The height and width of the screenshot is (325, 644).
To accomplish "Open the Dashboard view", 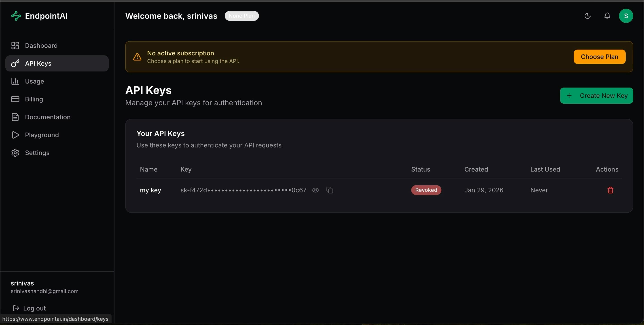I will [x=41, y=46].
